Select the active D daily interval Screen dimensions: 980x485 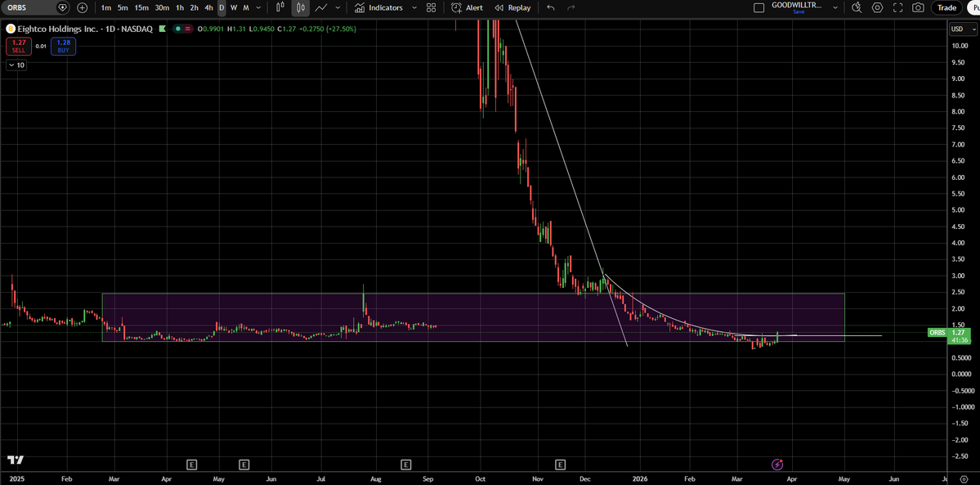(222, 7)
